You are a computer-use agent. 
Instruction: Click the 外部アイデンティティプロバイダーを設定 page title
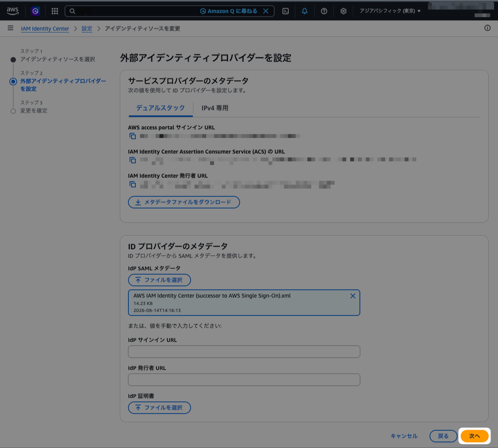206,58
